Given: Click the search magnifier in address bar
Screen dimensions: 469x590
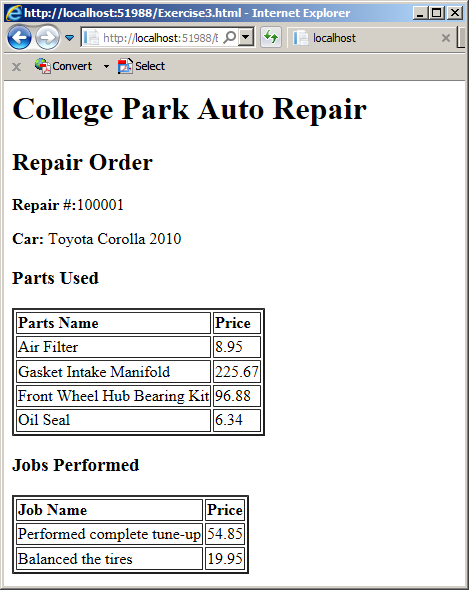Looking at the screenshot, I should tap(229, 37).
